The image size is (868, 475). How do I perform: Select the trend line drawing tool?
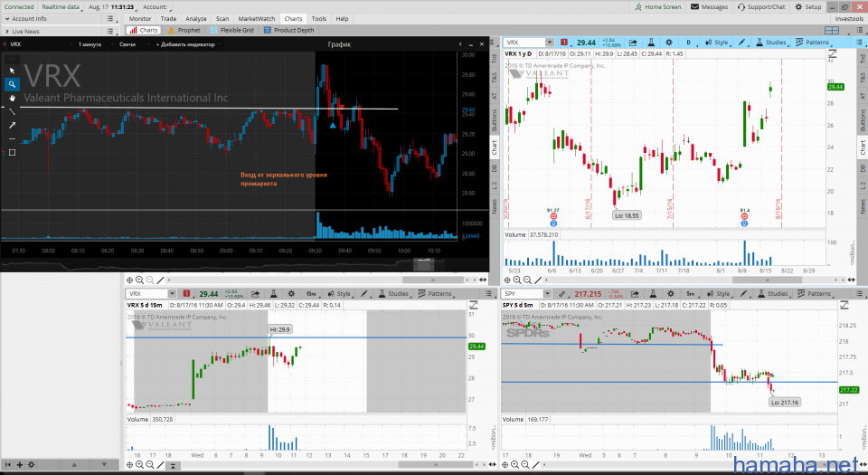coord(12,112)
